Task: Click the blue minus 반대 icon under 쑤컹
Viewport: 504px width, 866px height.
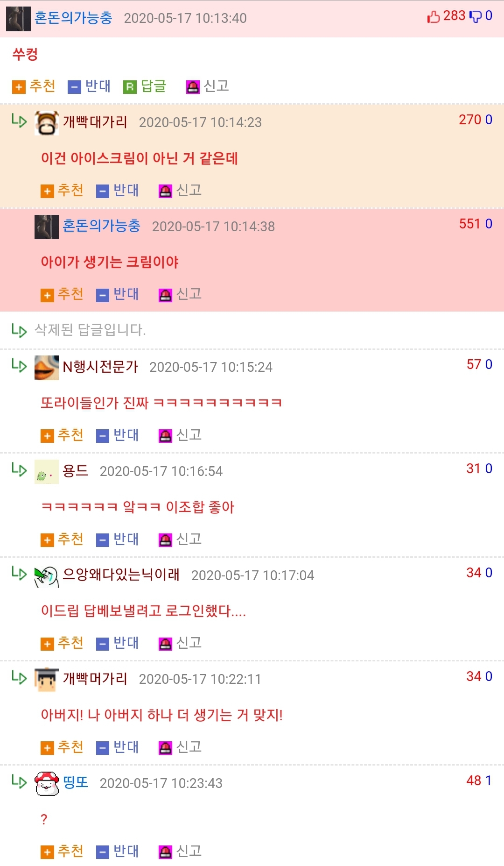Action: (74, 87)
